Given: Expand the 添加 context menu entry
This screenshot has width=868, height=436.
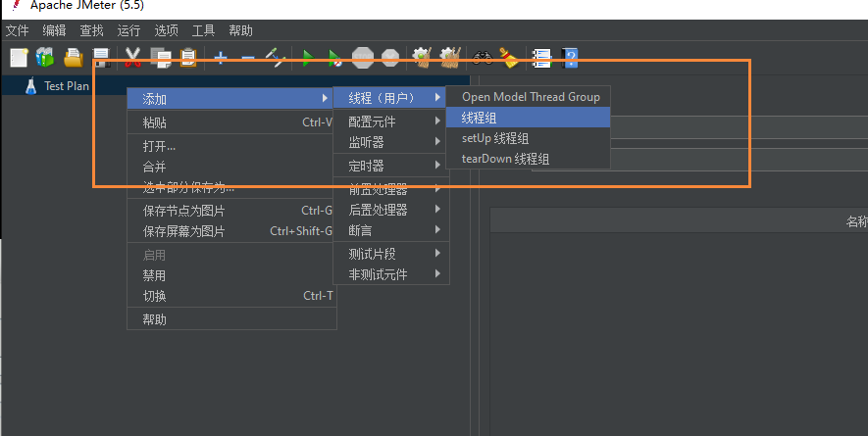Looking at the screenshot, I should click(x=230, y=99).
